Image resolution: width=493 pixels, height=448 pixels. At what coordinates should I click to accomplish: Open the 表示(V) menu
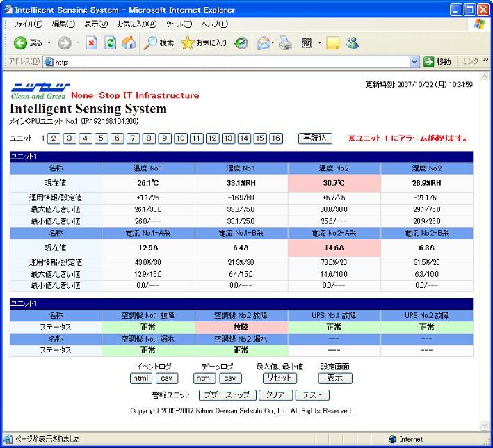click(x=96, y=24)
